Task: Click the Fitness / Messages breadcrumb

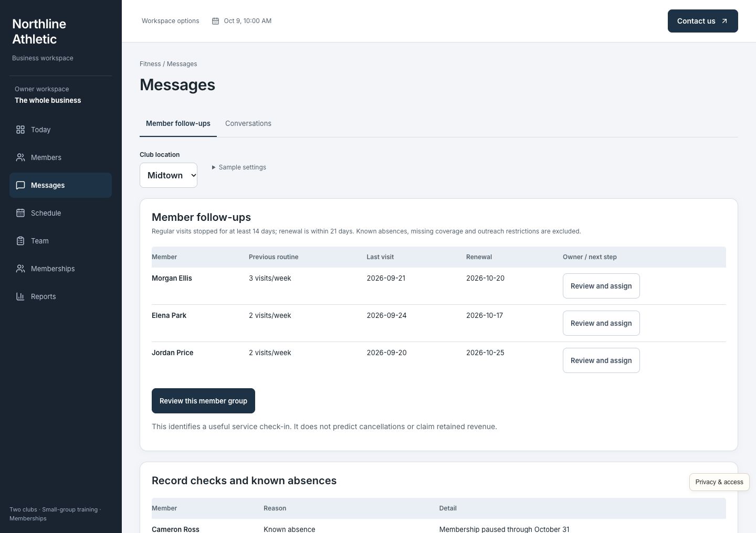Action: pos(169,64)
